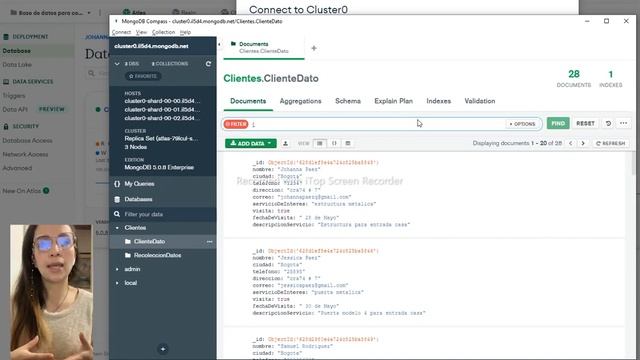Click the query filter input field
This screenshot has width=640, height=360.
coord(377,124)
